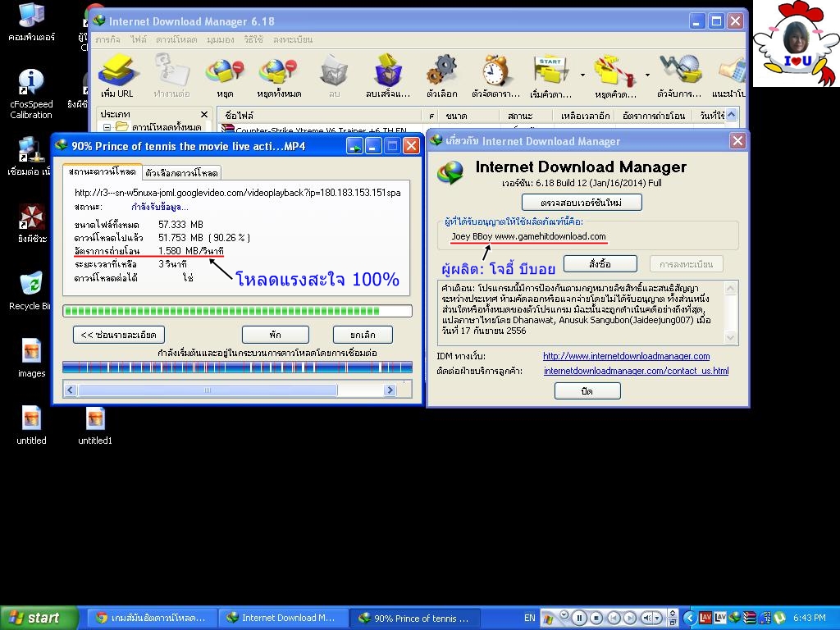This screenshot has height=630, width=840.
Task: Switch to Internet Download Manager taskbar button
Action: [281, 618]
